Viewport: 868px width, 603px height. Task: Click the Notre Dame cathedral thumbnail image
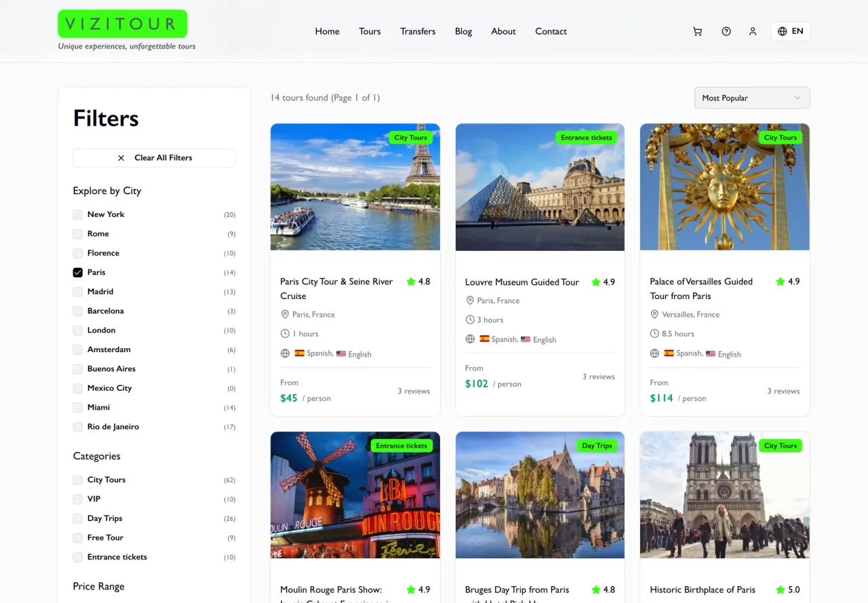coord(725,495)
